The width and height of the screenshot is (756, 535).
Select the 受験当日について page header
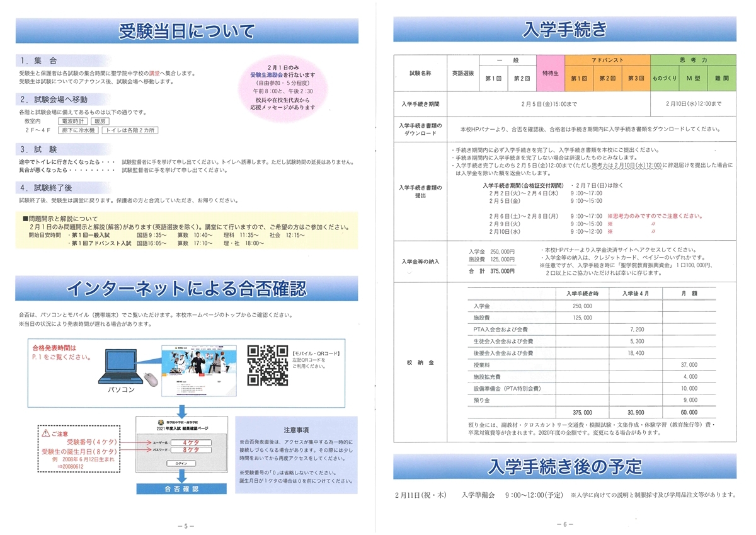pos(187,30)
